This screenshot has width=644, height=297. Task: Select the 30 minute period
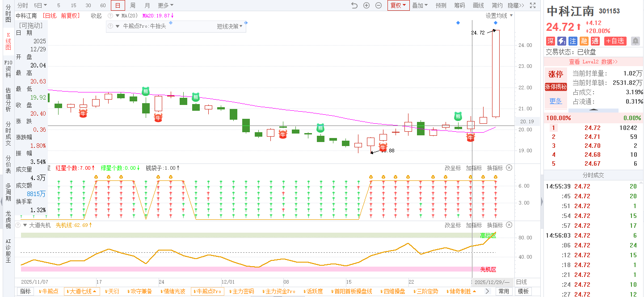tap(88, 5)
